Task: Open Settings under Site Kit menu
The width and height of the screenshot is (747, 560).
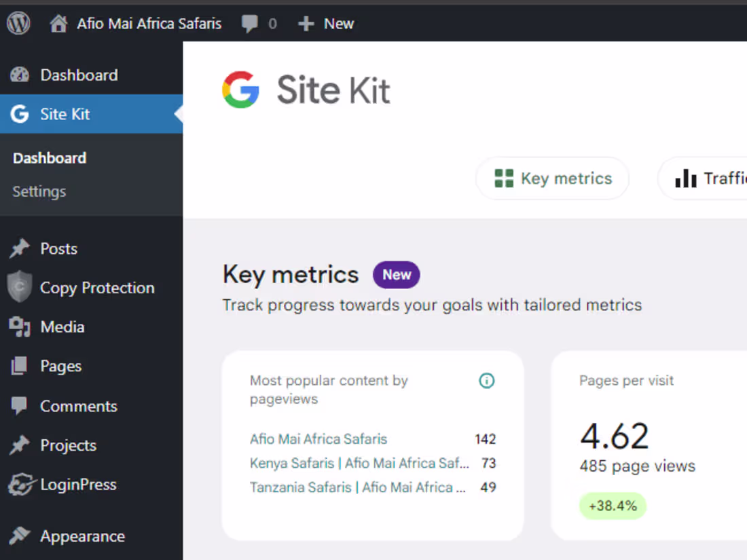Action: point(39,191)
